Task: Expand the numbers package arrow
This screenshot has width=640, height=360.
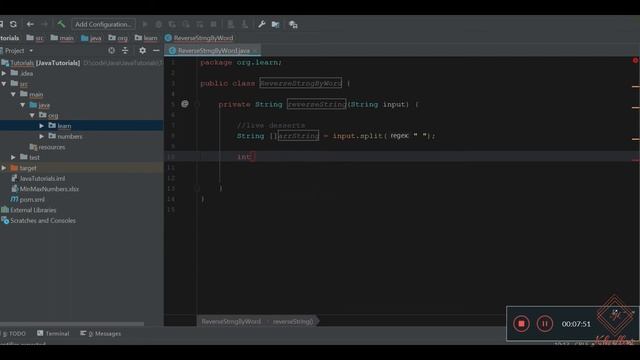Action: click(x=42, y=136)
